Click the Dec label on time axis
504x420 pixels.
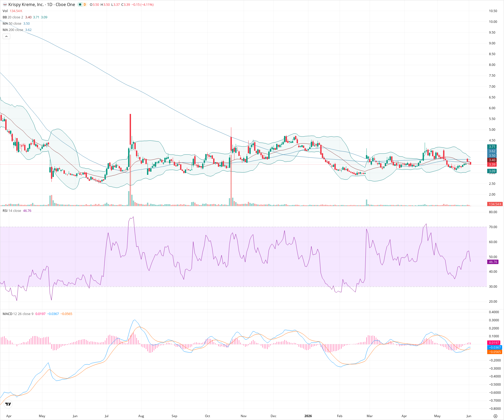click(x=274, y=416)
